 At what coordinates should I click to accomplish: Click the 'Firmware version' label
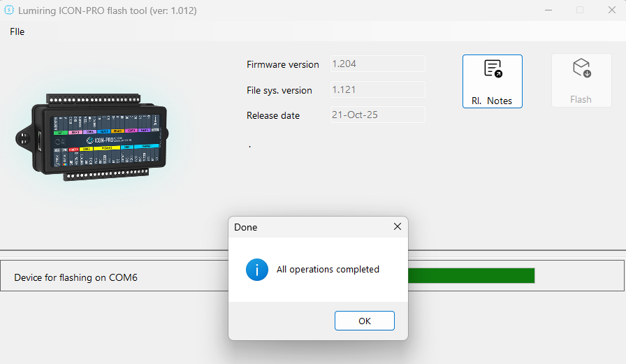pos(282,64)
